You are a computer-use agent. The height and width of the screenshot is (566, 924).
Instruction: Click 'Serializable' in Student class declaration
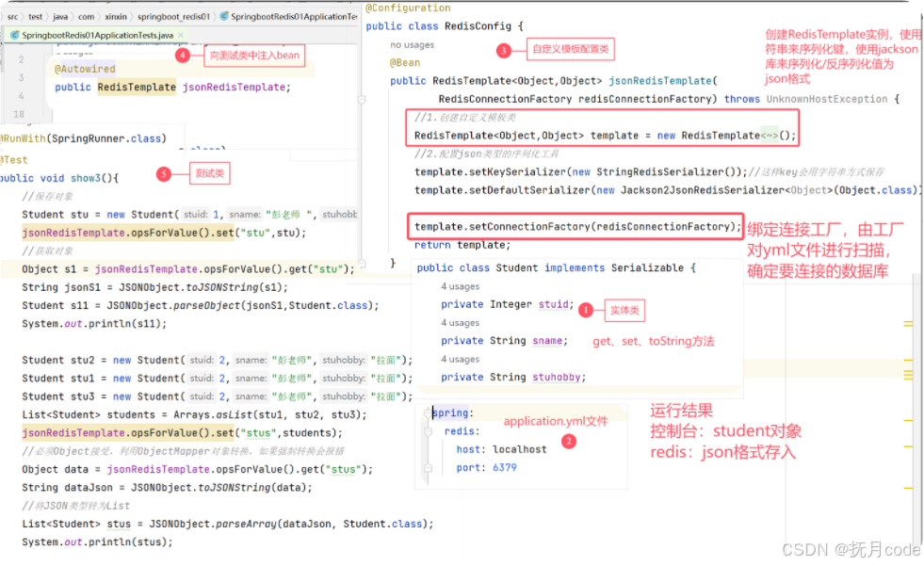click(x=647, y=268)
